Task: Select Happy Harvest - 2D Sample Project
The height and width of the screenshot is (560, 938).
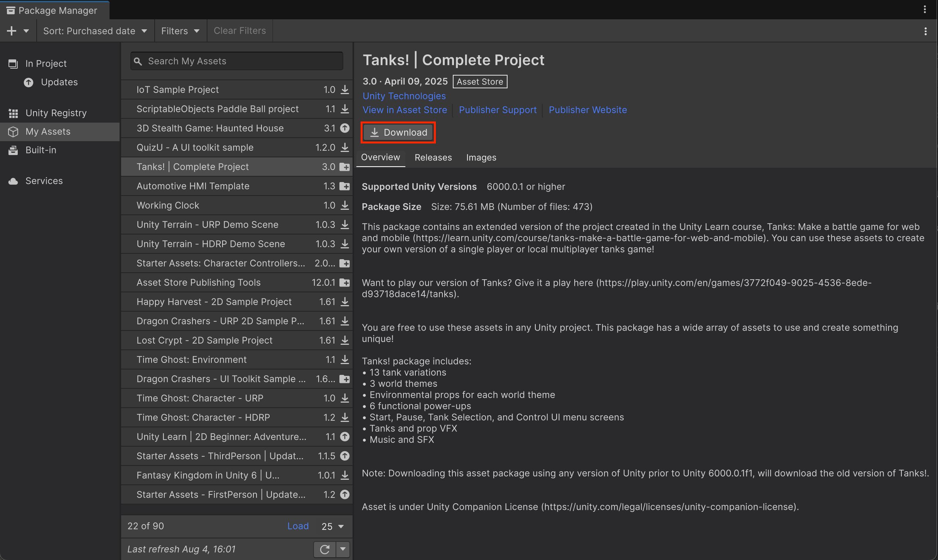Action: [214, 302]
